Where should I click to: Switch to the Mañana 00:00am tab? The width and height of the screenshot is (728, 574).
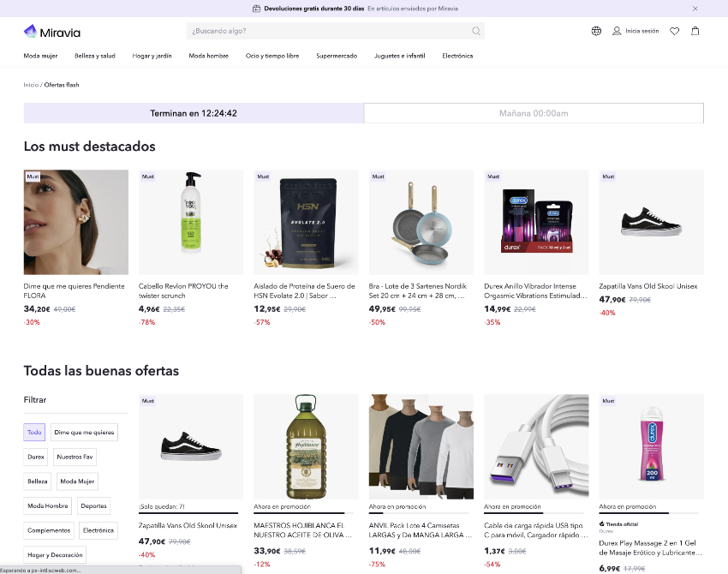[x=534, y=113]
